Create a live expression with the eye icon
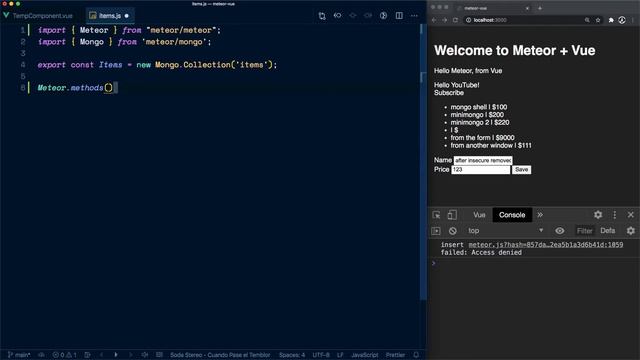This screenshot has height=360, width=640. click(560, 231)
